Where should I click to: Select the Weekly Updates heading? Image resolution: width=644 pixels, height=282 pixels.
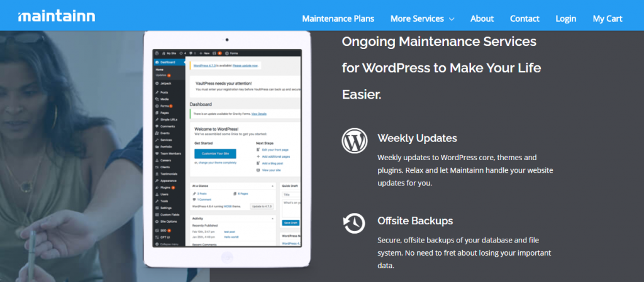click(x=417, y=138)
